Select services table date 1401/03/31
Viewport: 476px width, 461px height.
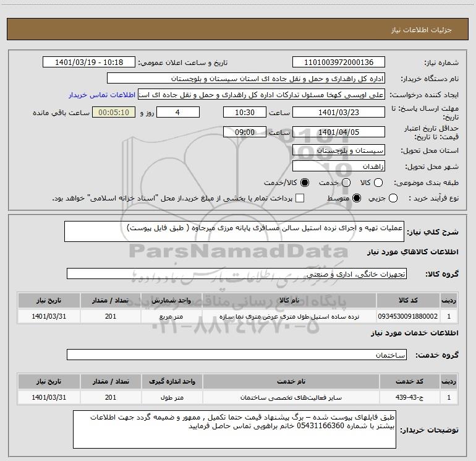click(49, 397)
